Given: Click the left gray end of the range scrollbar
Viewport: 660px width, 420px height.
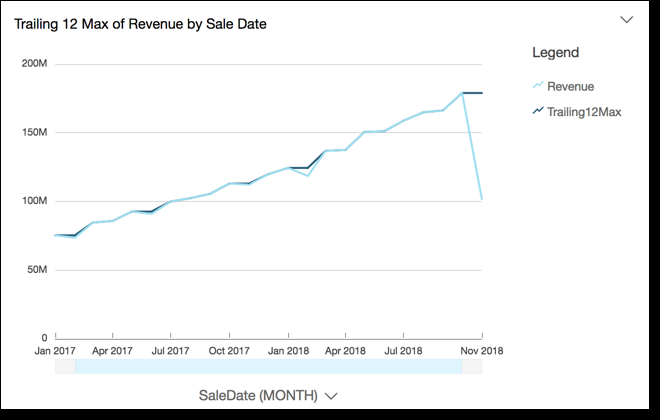Looking at the screenshot, I should pos(64,367).
